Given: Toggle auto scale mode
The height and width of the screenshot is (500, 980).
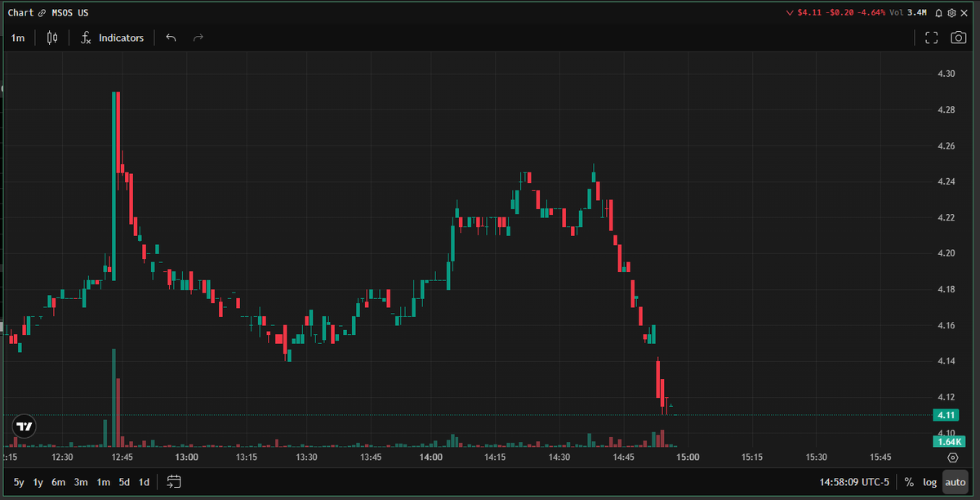Looking at the screenshot, I should pyautogui.click(x=955, y=482).
